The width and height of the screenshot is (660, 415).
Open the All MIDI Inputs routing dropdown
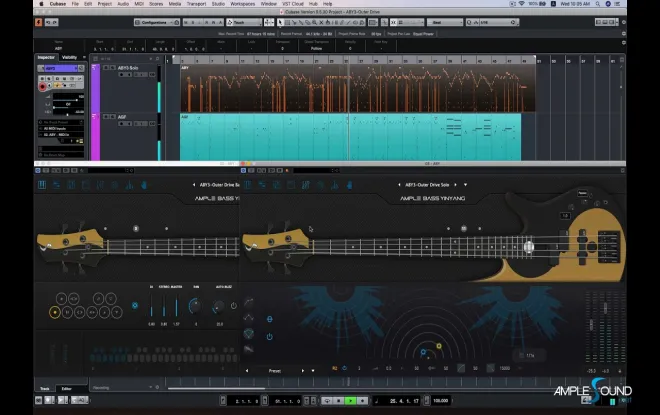(61, 128)
